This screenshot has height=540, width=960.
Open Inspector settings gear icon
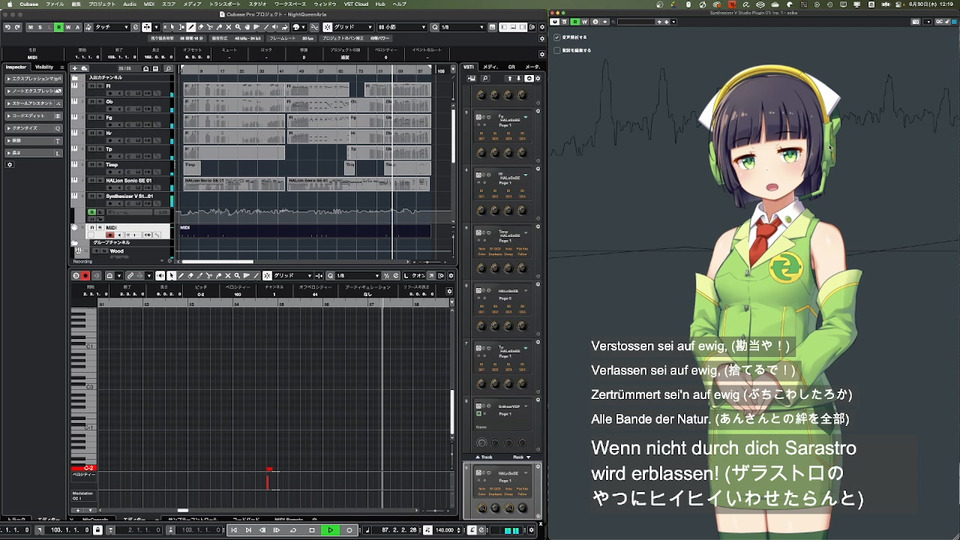tap(10, 165)
